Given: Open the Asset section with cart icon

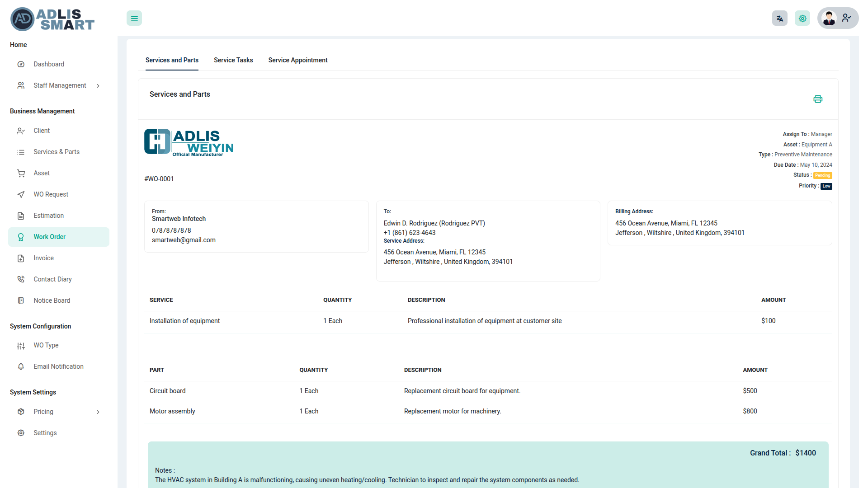Looking at the screenshot, I should 41,173.
